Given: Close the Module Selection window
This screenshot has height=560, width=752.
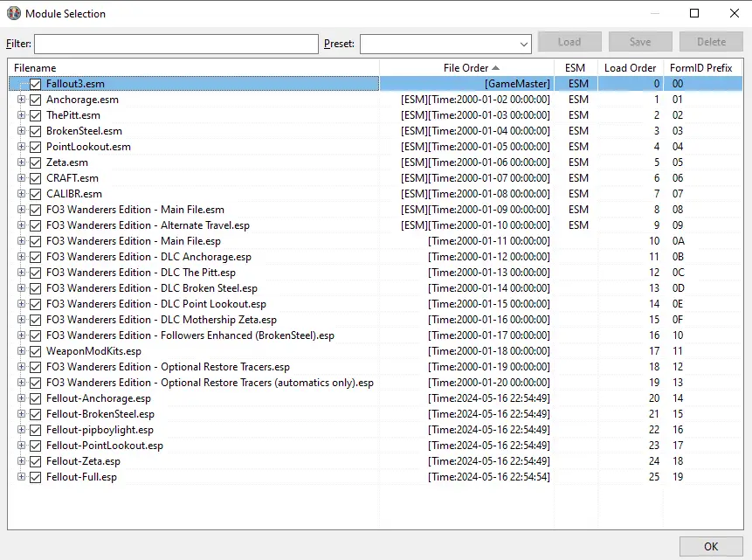Looking at the screenshot, I should [x=735, y=13].
